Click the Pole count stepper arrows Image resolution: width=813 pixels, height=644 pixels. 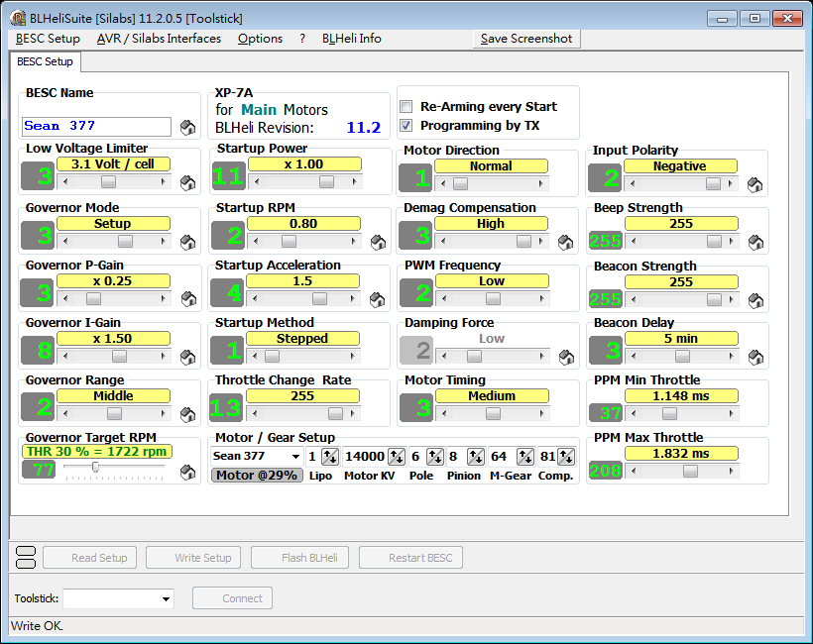coord(434,457)
